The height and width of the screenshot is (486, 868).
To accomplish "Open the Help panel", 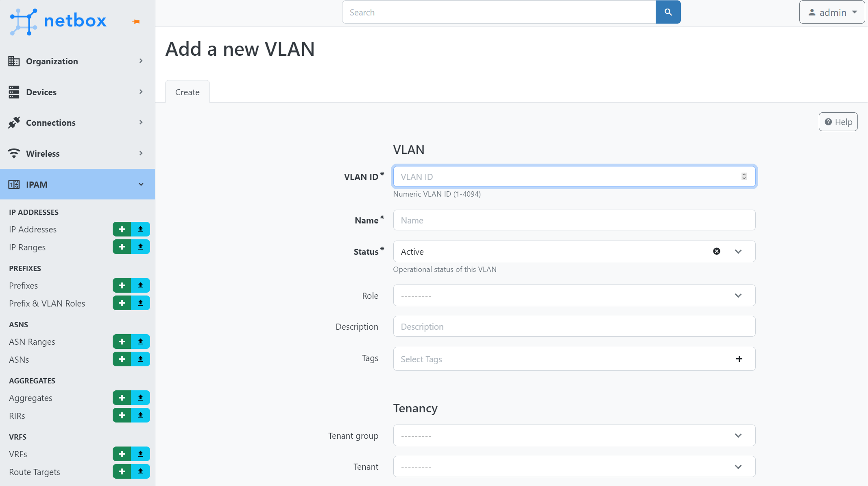I will (x=838, y=122).
